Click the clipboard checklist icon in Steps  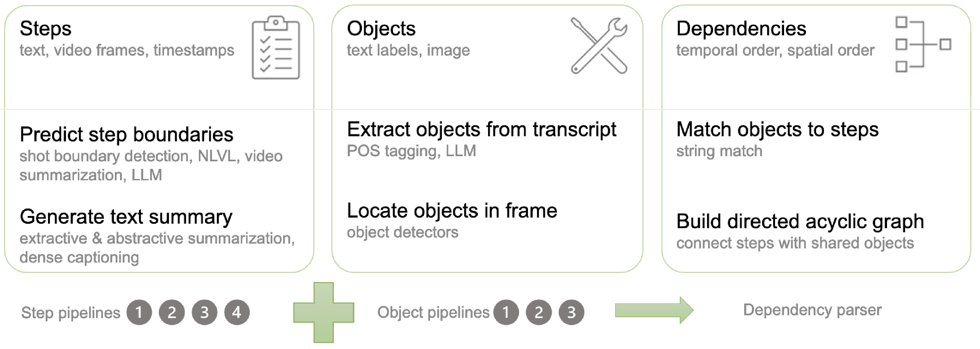[276, 48]
